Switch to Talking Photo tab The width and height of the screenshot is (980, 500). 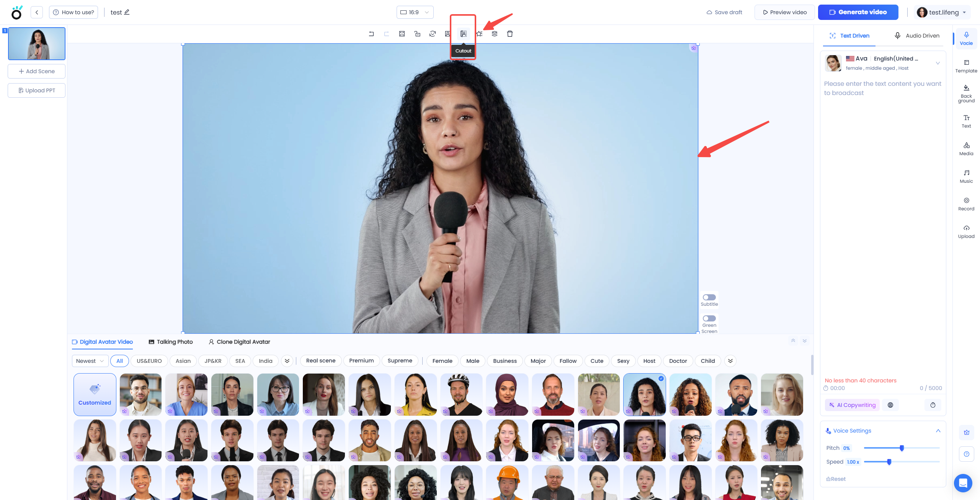coord(170,342)
